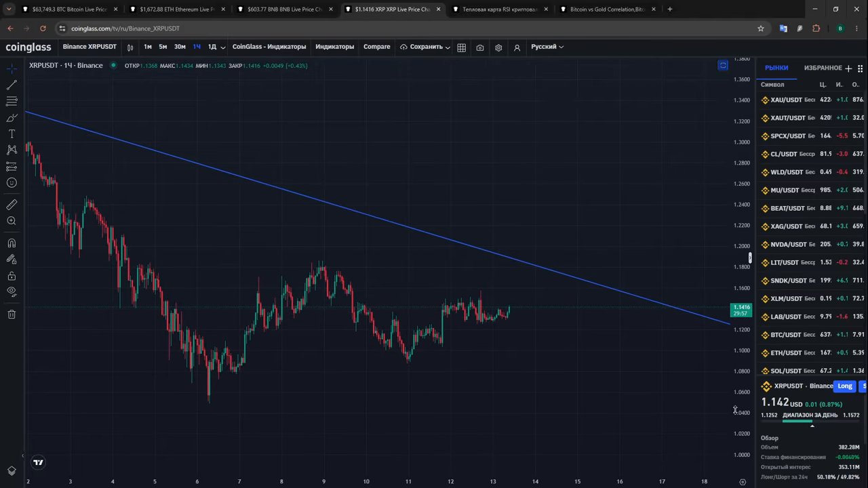This screenshot has width=868, height=488.
Task: Switch to the 30м timeframe
Action: click(x=180, y=47)
